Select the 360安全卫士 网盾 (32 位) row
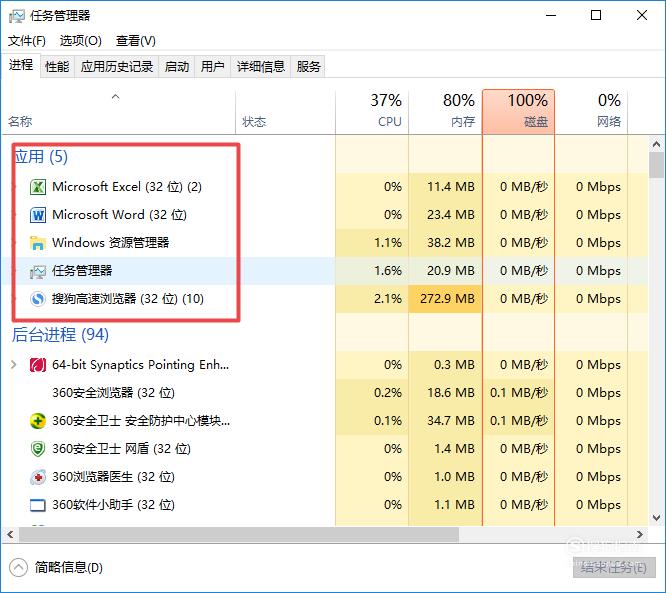This screenshot has width=666, height=593. click(x=325, y=449)
